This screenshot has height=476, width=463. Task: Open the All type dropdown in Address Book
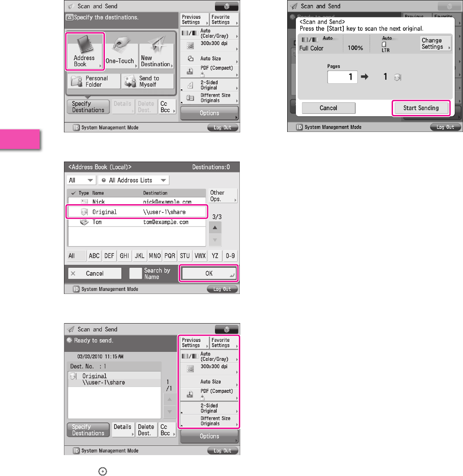81,180
